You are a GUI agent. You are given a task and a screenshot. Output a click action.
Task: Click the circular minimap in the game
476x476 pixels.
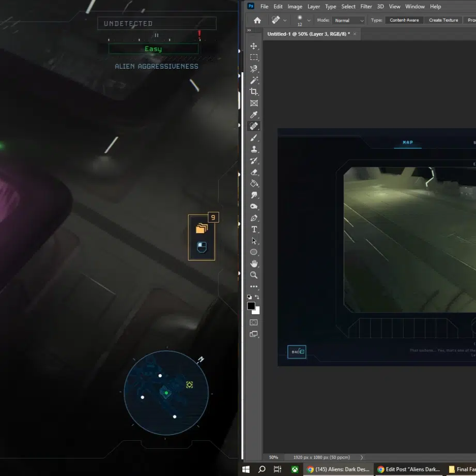click(166, 393)
